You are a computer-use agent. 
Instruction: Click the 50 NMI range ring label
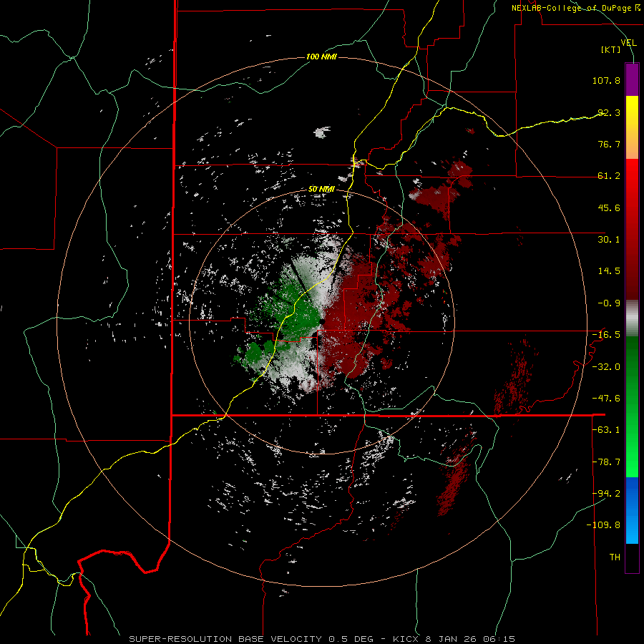click(x=321, y=190)
